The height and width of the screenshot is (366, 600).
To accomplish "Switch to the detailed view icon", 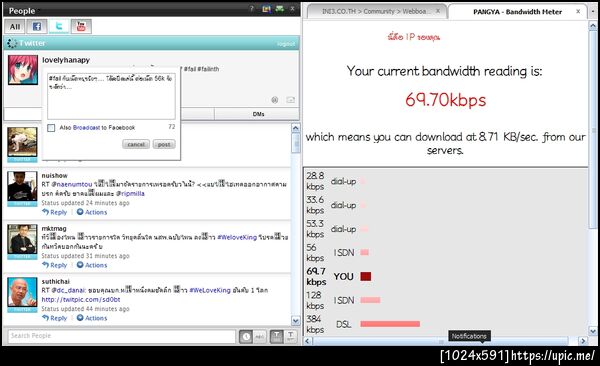I will pos(277,337).
